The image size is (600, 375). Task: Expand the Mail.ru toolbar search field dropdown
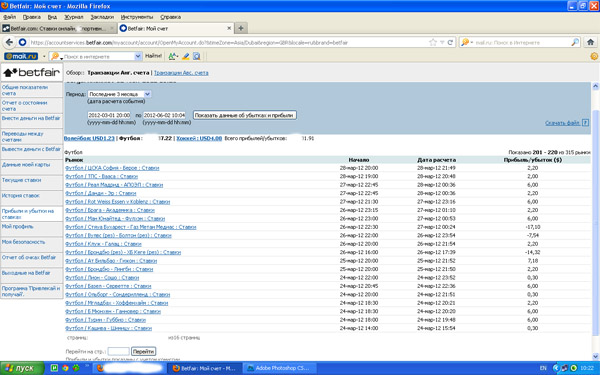[x=138, y=56]
